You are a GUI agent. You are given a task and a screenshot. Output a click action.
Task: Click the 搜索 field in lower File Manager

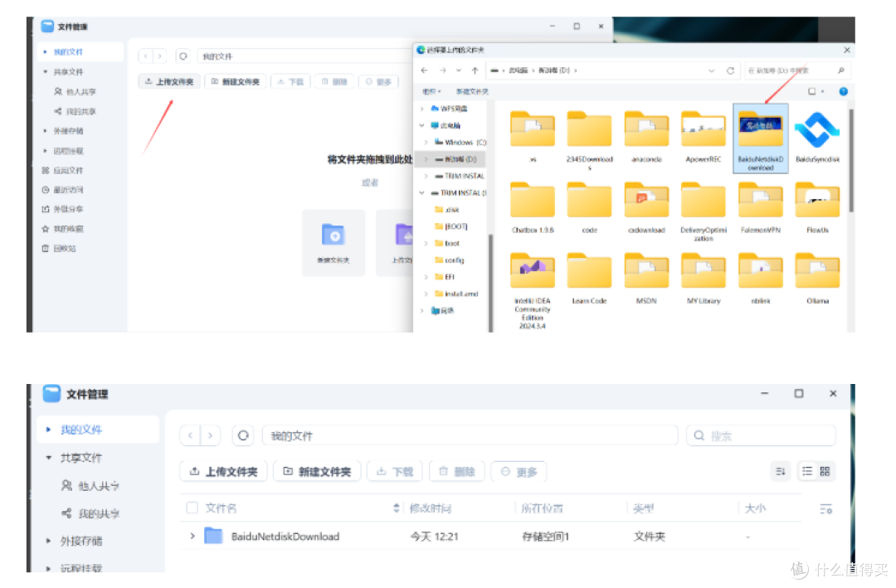[761, 436]
